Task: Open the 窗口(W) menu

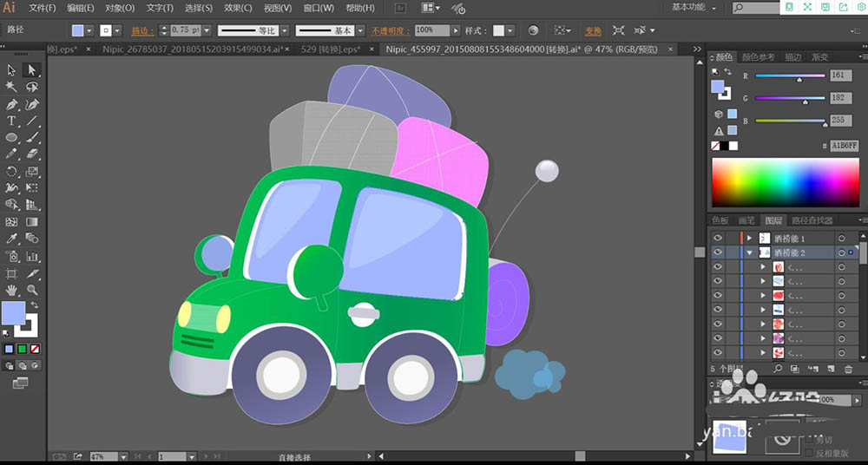Action: click(x=319, y=9)
